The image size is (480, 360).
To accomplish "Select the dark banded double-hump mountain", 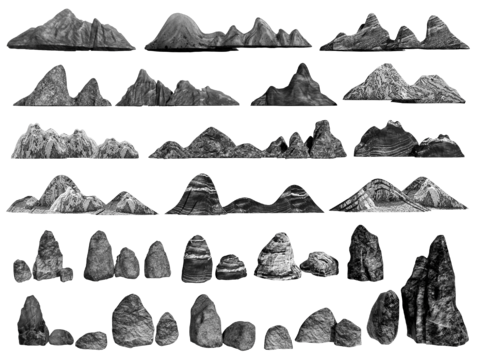I will 244,193.
